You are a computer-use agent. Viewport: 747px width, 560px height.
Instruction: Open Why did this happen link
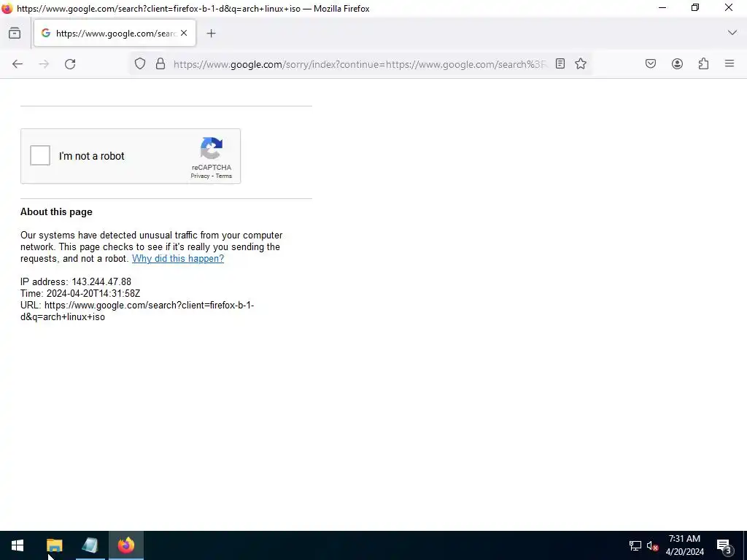[x=178, y=259]
